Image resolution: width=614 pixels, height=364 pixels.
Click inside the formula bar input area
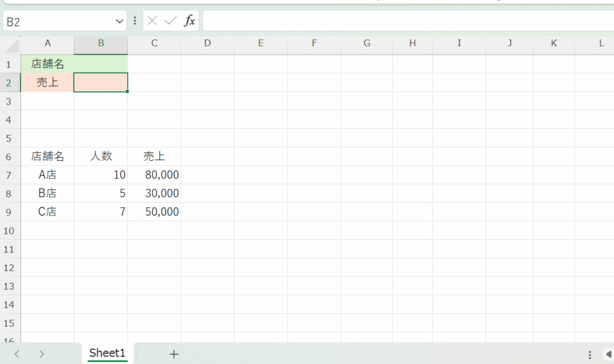408,21
